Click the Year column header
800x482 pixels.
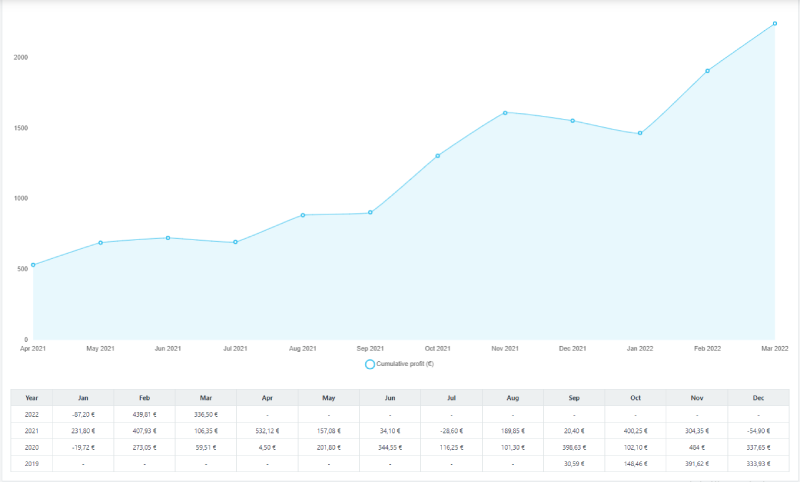(x=32, y=397)
